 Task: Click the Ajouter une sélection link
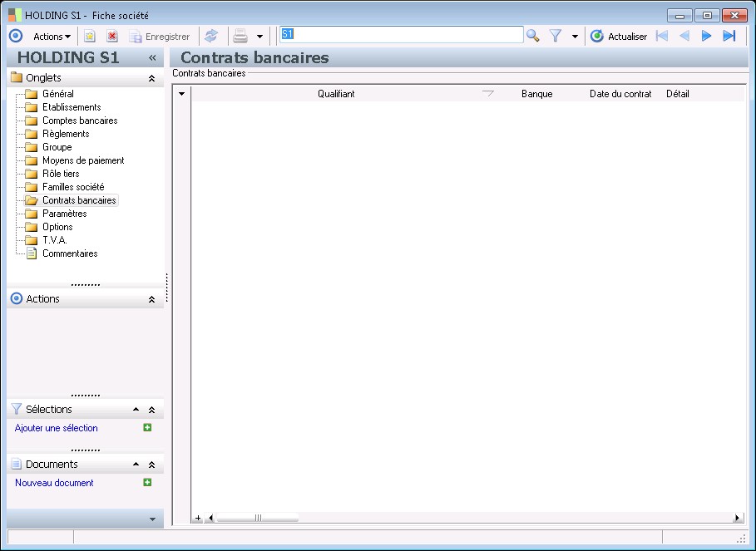pos(57,428)
